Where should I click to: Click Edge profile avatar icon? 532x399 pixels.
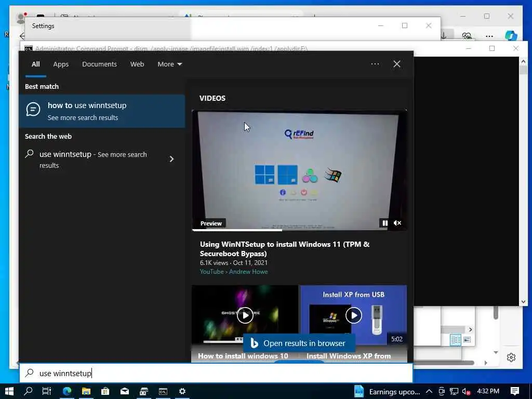pos(21,18)
